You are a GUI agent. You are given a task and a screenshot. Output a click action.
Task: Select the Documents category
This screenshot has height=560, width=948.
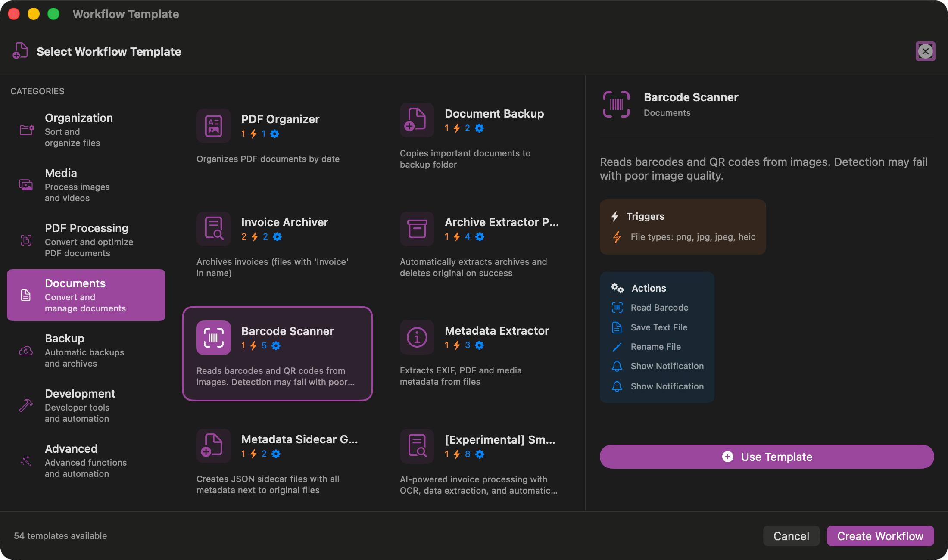(x=86, y=295)
